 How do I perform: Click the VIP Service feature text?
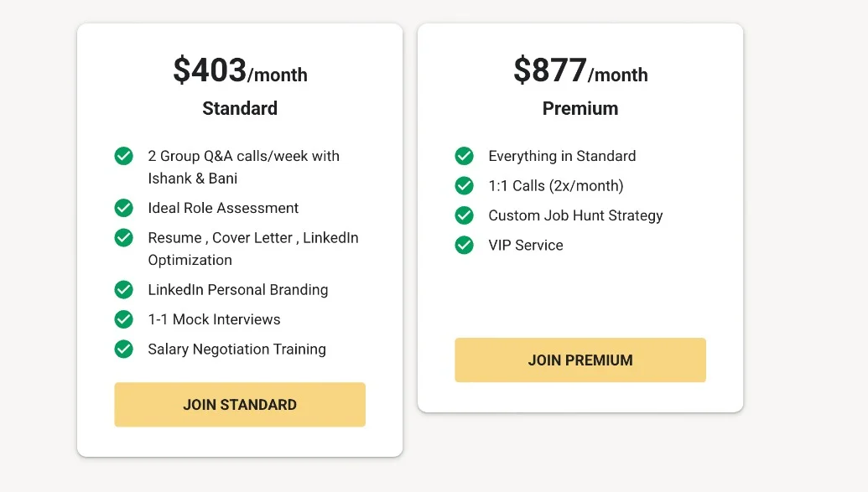pyautogui.click(x=526, y=246)
